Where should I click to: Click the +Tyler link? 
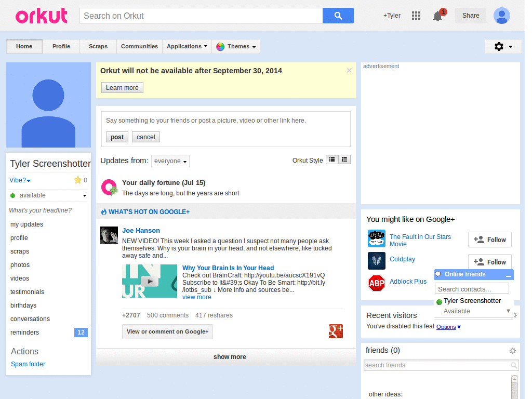(x=392, y=16)
